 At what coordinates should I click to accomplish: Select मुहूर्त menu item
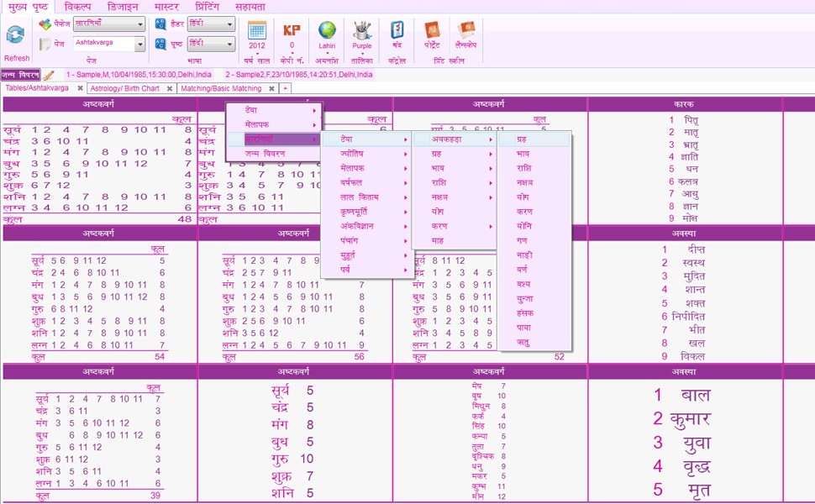coord(367,255)
